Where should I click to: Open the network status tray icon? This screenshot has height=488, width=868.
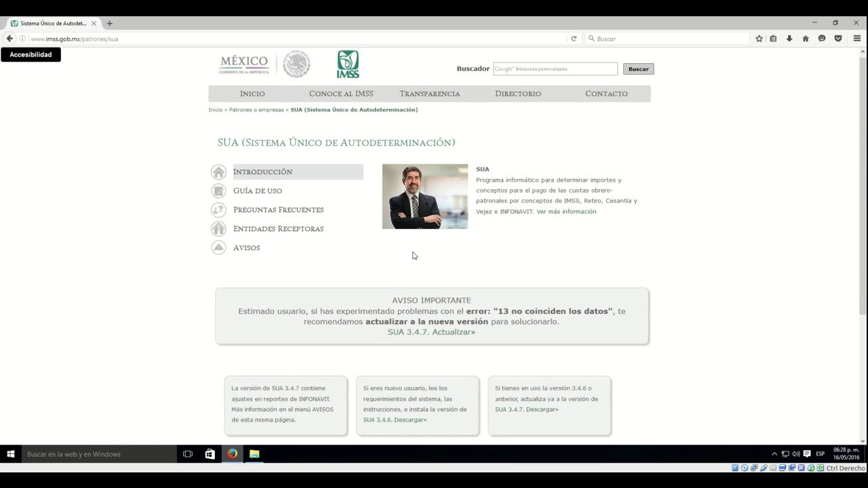click(785, 454)
